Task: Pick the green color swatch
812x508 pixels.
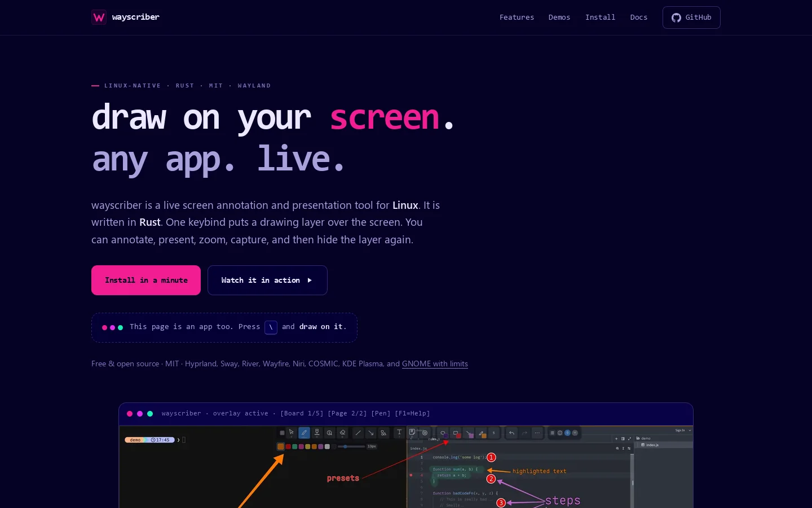Action: coord(294,446)
